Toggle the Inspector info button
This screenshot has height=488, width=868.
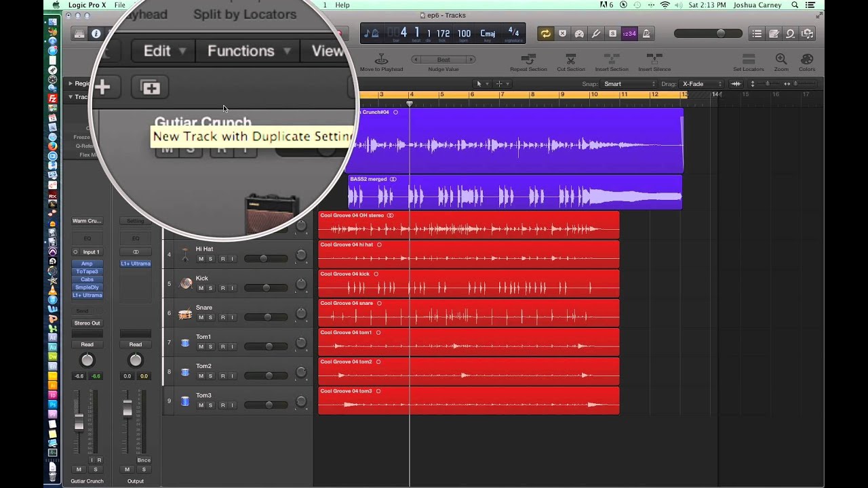(96, 33)
